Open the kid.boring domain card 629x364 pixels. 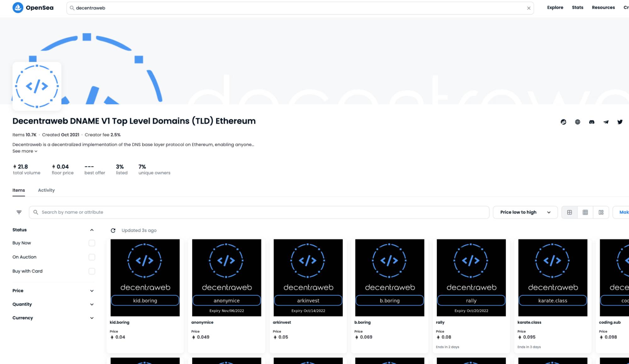pyautogui.click(x=145, y=277)
